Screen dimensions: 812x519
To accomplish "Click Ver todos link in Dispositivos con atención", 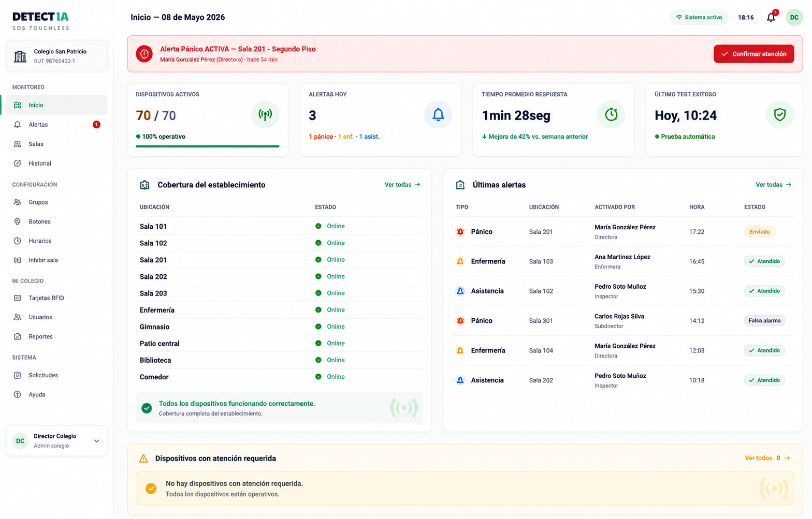I will coord(767,458).
